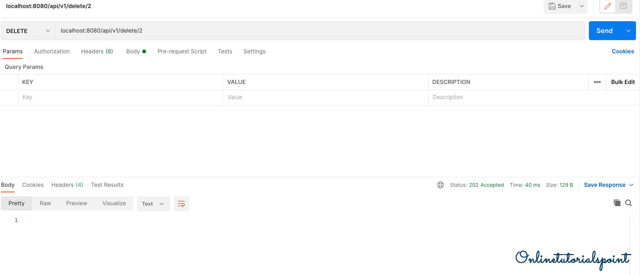
Task: Switch to the Preview response view
Action: pos(77,203)
